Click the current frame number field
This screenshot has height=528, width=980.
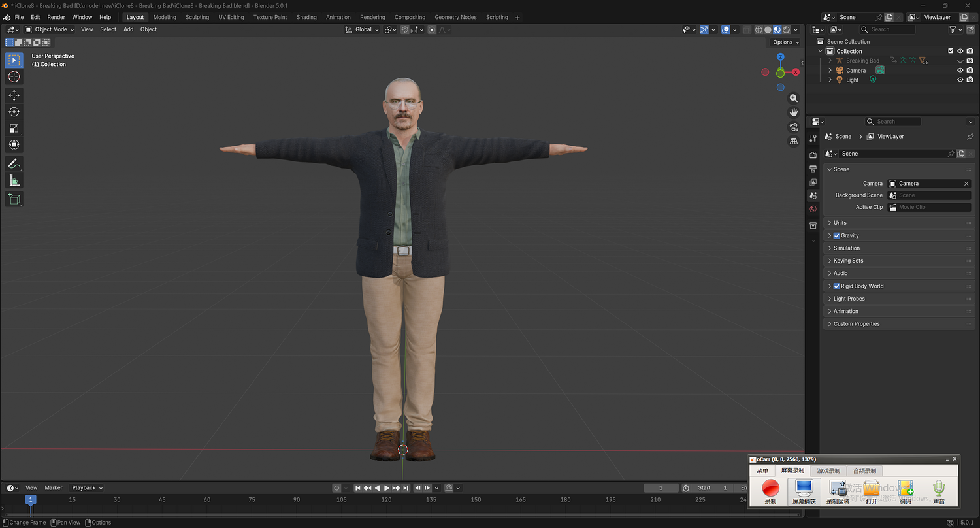click(x=661, y=488)
